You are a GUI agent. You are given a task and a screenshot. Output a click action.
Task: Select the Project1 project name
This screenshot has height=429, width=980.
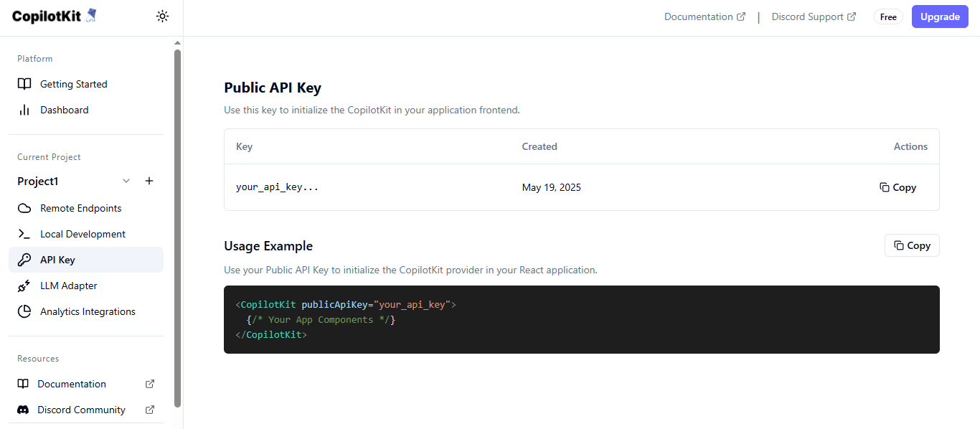[37, 181]
